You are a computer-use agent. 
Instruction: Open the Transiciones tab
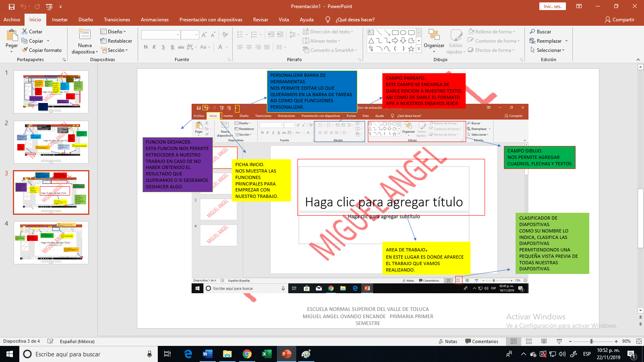point(117,19)
